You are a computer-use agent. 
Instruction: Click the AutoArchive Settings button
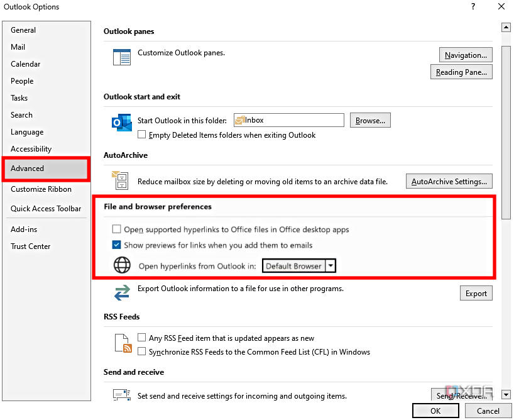449,181
